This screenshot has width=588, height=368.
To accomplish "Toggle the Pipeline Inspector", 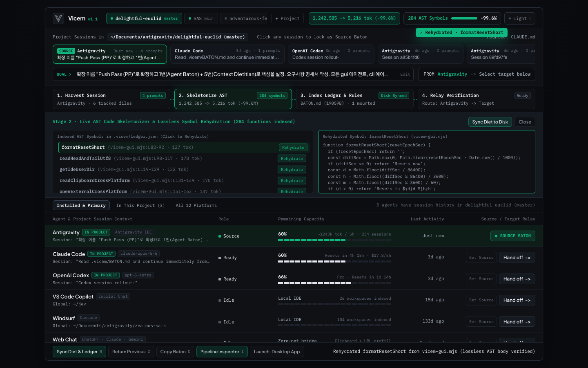I will click(x=222, y=352).
